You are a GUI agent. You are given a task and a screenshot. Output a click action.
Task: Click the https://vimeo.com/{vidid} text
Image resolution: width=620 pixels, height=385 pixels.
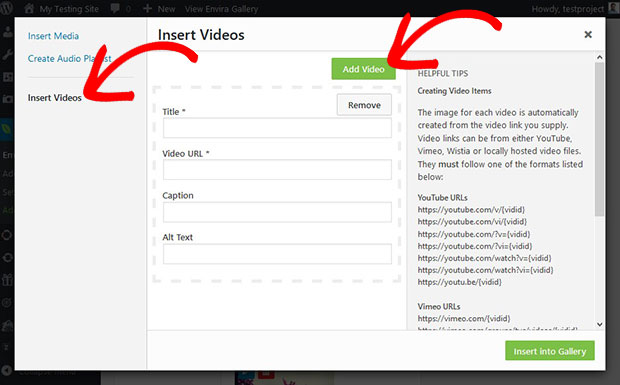tap(464, 319)
